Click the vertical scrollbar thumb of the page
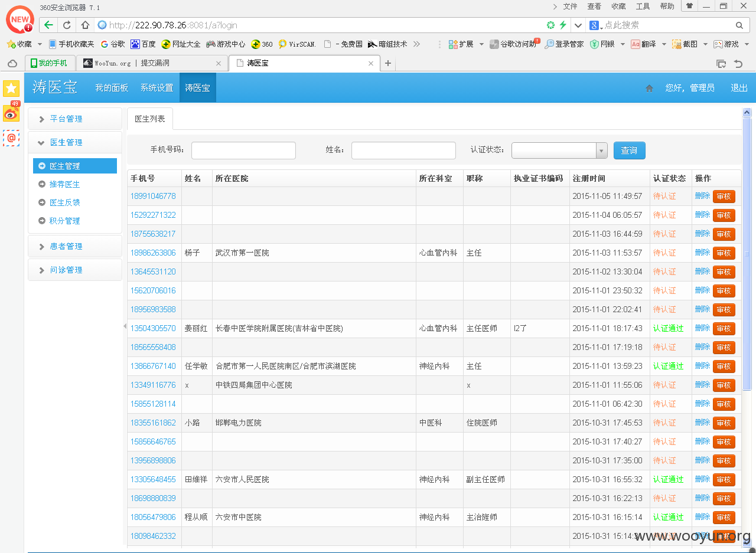The width and height of the screenshot is (756, 553). pos(747,254)
